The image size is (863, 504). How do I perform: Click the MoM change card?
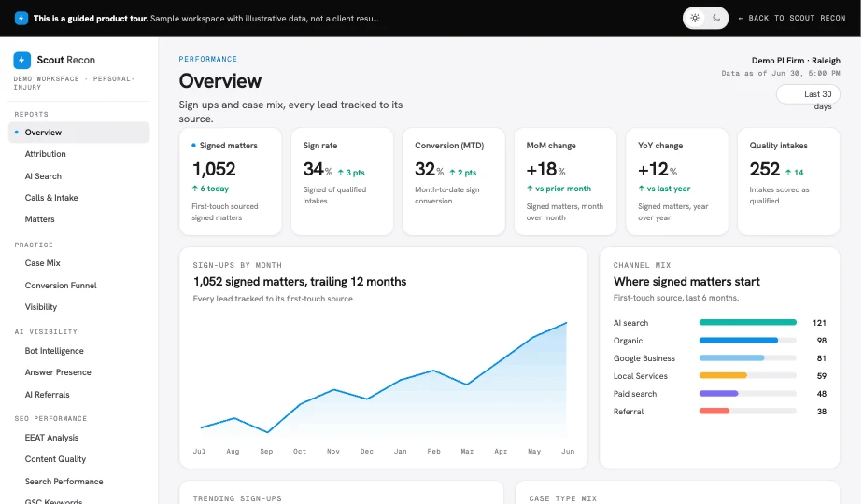click(x=565, y=182)
